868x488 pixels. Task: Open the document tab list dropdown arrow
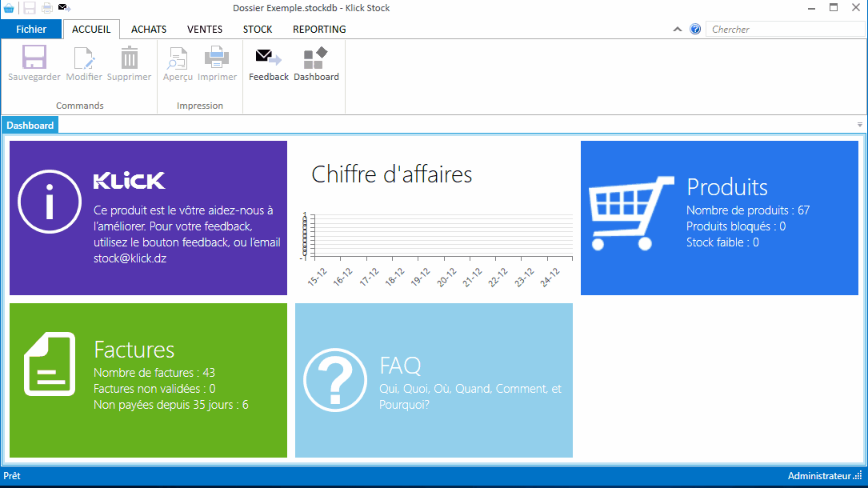pyautogui.click(x=860, y=125)
